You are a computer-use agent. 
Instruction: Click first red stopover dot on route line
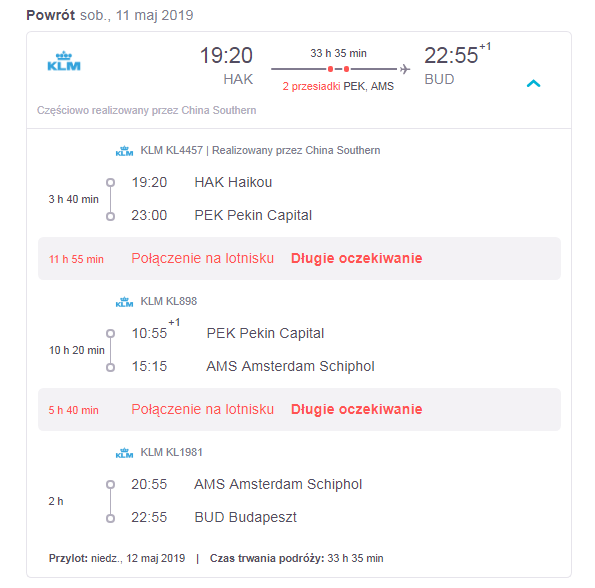point(331,69)
